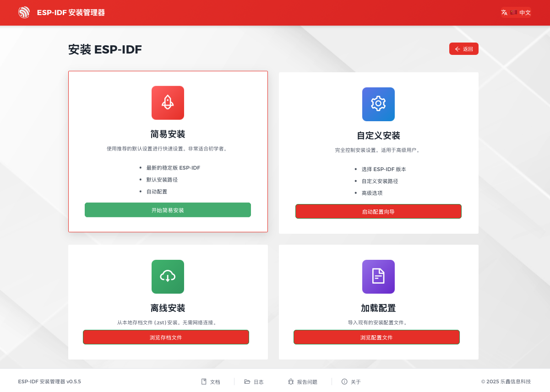Click the info icon next to 关于
The width and height of the screenshot is (550, 392).
(344, 381)
